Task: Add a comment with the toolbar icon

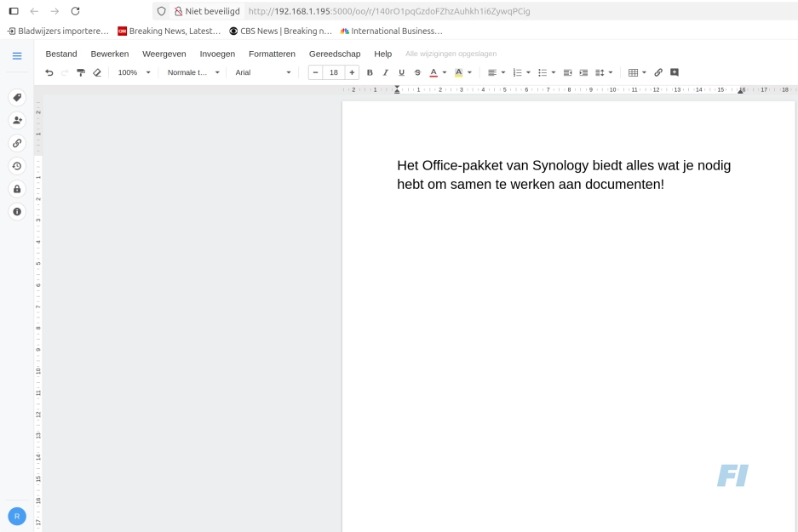Action: (675, 72)
